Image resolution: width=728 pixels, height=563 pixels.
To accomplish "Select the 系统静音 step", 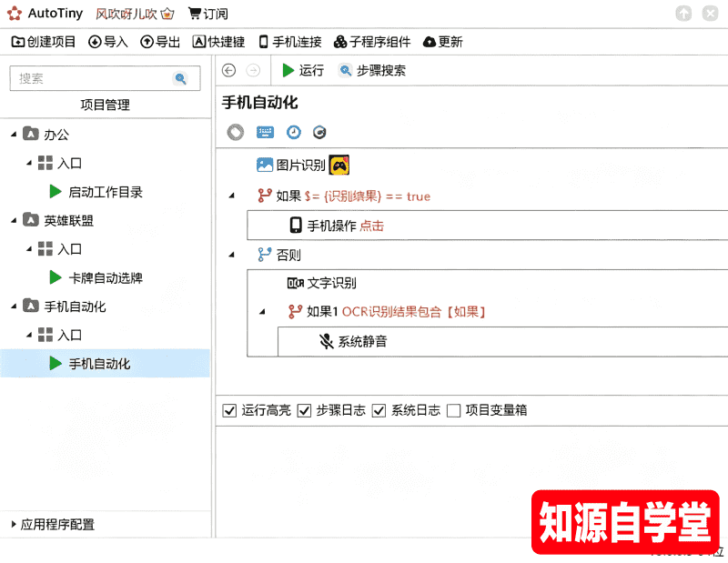I will [x=503, y=342].
